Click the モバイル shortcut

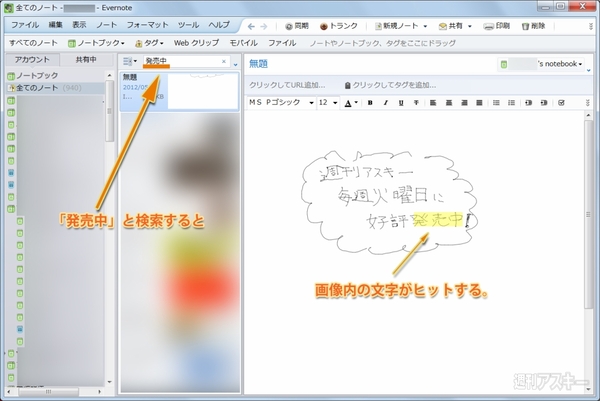tap(243, 43)
